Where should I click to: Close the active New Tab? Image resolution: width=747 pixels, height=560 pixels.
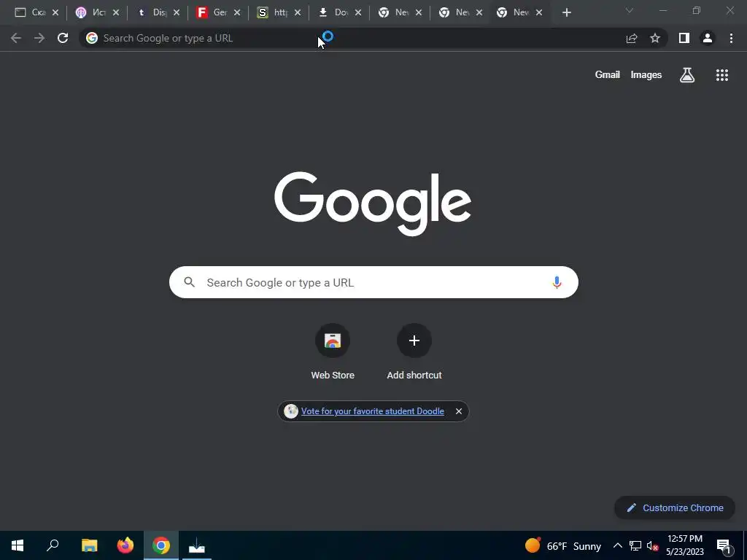539,13
